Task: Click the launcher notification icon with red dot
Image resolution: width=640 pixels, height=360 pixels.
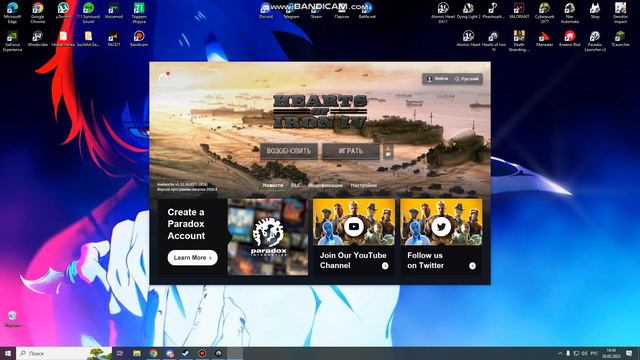Action: coord(164,76)
